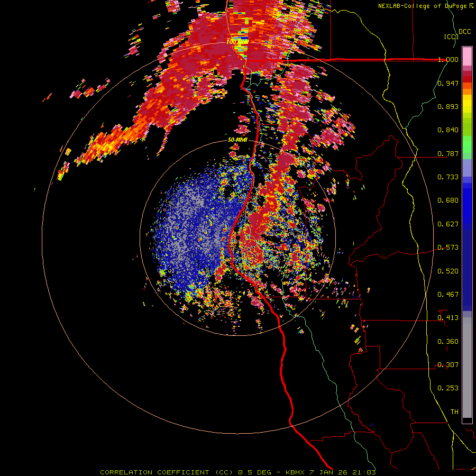Pick the light pink top segment of color bar
This screenshot has width=476, height=476.
tap(467, 57)
